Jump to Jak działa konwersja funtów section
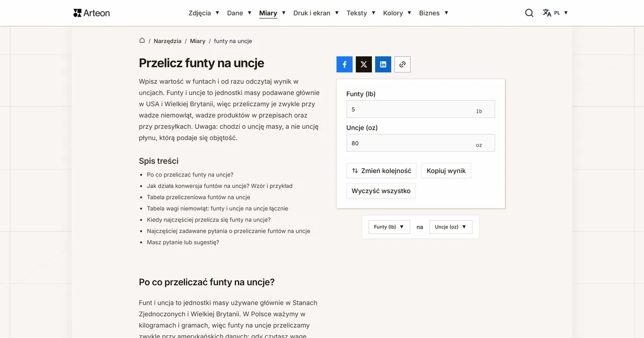The width and height of the screenshot is (644, 338). (x=219, y=186)
